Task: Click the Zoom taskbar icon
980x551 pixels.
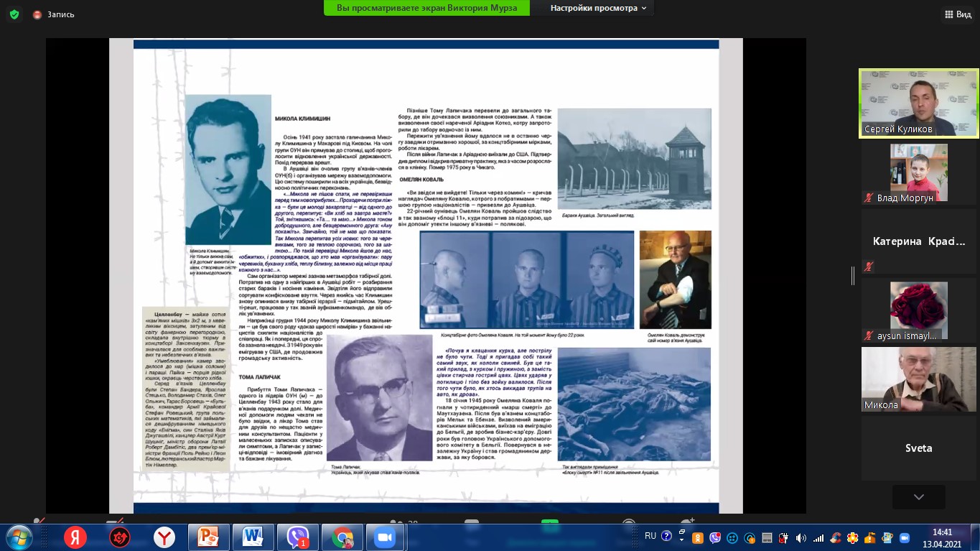Action: click(x=386, y=537)
